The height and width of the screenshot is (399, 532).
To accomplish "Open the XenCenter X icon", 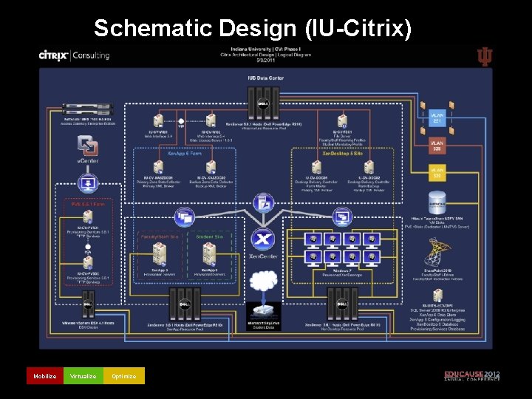I will coord(263,239).
